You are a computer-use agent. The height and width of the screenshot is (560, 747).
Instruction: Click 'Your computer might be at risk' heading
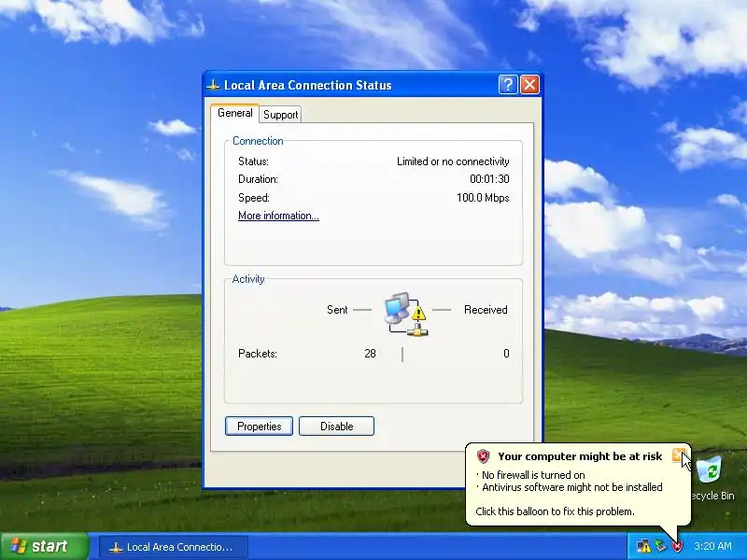point(580,456)
